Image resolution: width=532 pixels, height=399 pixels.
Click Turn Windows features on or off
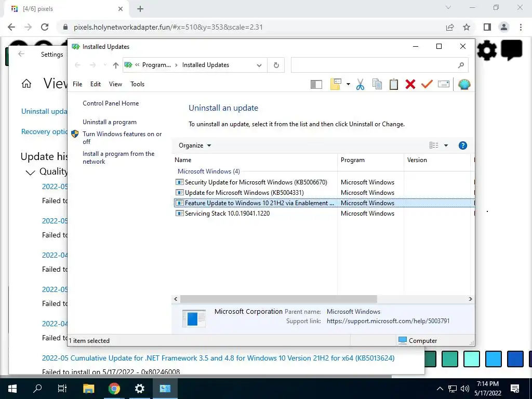pyautogui.click(x=122, y=138)
